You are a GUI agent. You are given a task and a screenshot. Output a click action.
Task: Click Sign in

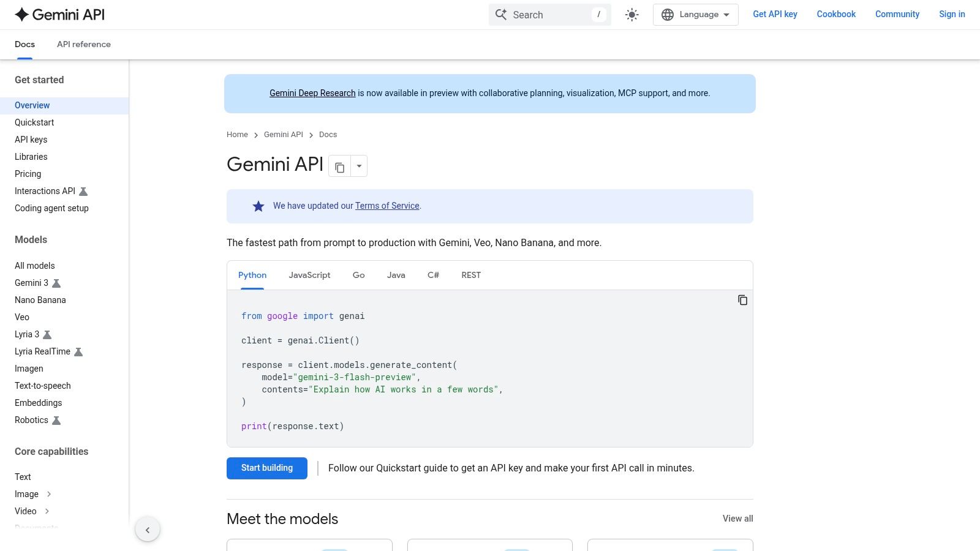click(x=952, y=14)
